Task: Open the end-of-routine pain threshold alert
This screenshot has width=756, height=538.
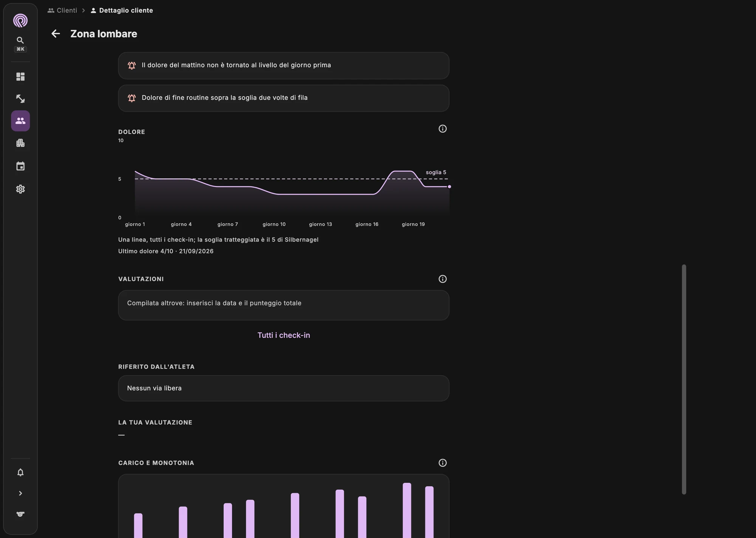Action: pyautogui.click(x=283, y=98)
